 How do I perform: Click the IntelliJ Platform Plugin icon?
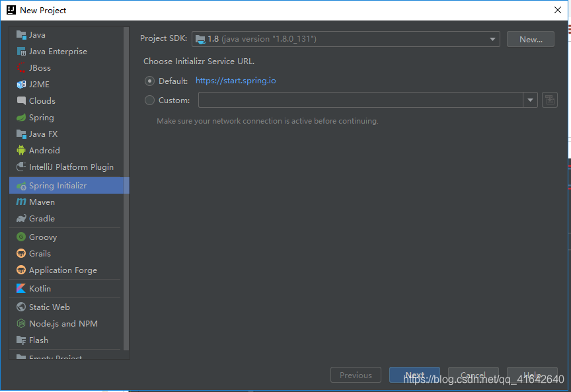(x=21, y=167)
